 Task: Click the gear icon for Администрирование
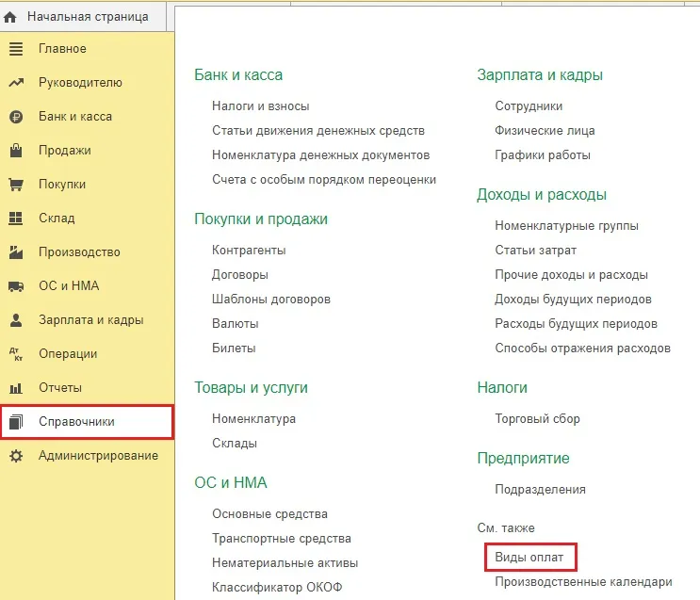(x=15, y=456)
